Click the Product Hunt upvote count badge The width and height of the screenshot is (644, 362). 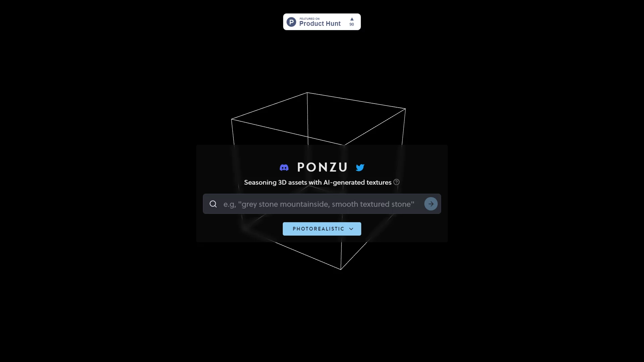[x=352, y=22]
